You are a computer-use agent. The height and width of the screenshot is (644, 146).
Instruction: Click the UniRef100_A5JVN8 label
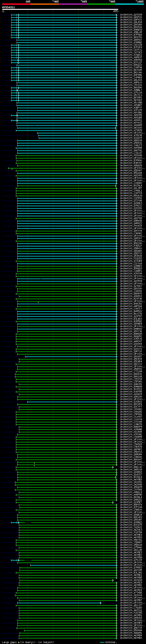point(131,103)
